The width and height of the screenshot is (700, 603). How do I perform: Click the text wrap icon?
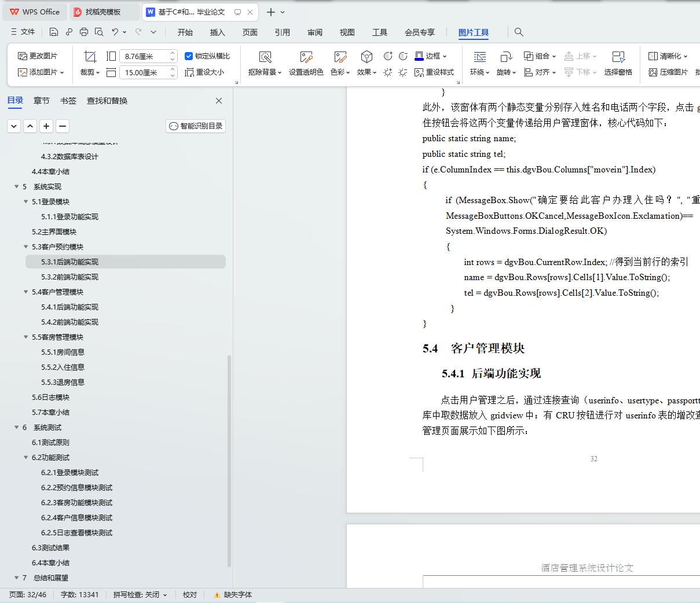pyautogui.click(x=480, y=57)
